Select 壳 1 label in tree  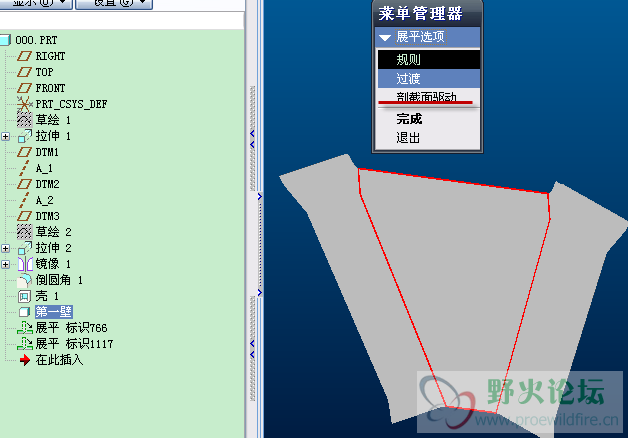click(47, 296)
